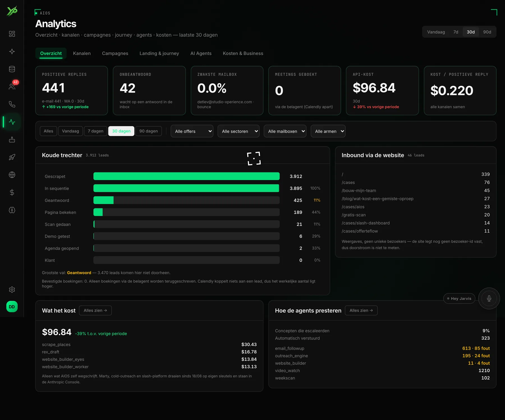Image resolution: width=505 pixels, height=420 pixels.
Task: Click the weekscan agent row
Action: (x=382, y=378)
